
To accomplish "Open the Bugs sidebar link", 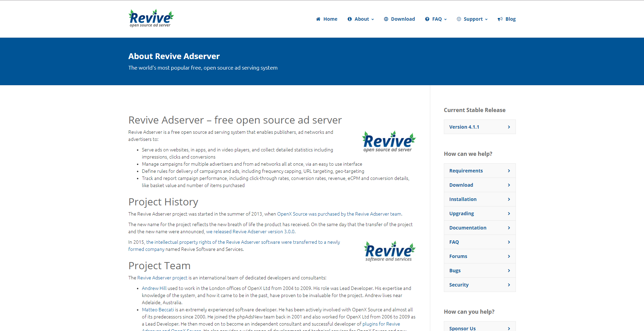I will (480, 271).
